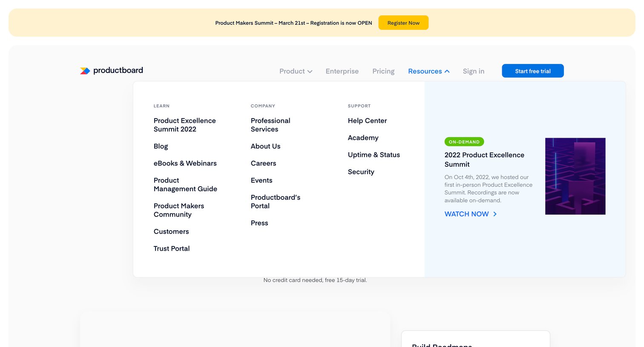Go to the Pricing page
The width and height of the screenshot is (644, 347).
383,71
